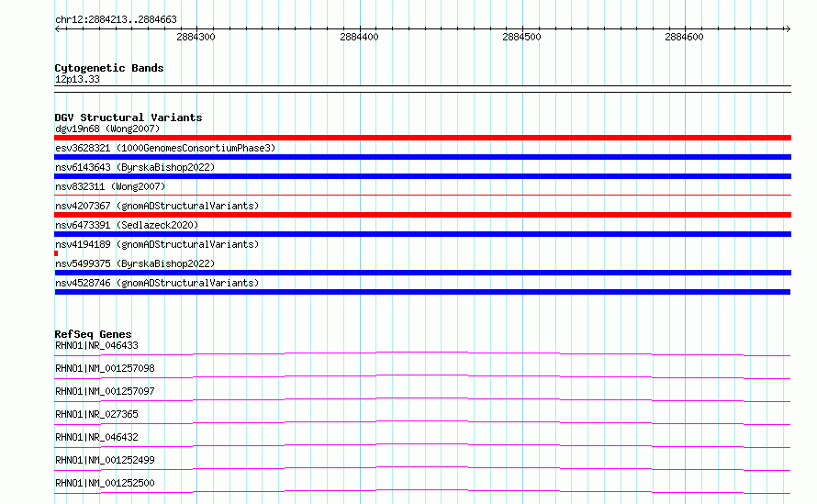The image size is (817, 504).
Task: Open RHNO1|NM_001252499 transcript label
Action: click(x=105, y=460)
